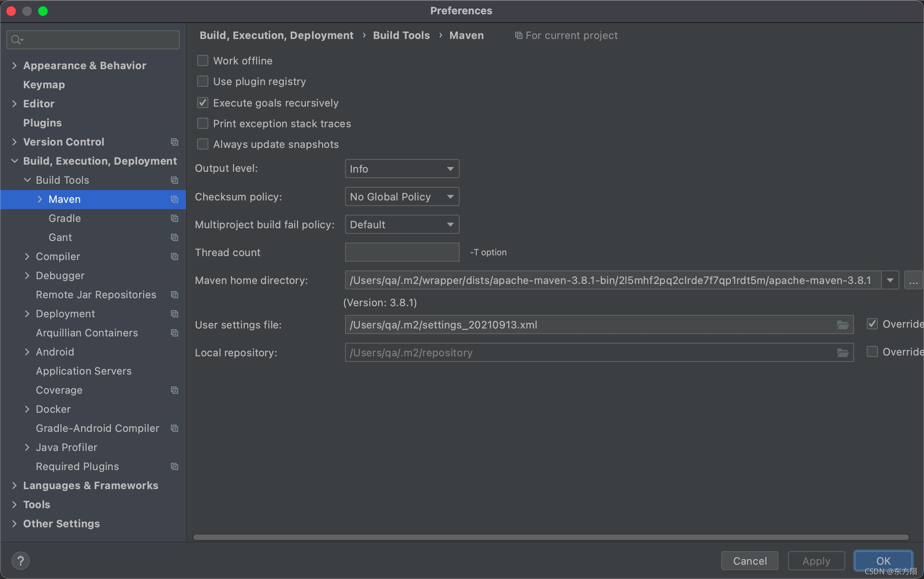924x579 pixels.
Task: Toggle Override for Local repository
Action: (872, 352)
